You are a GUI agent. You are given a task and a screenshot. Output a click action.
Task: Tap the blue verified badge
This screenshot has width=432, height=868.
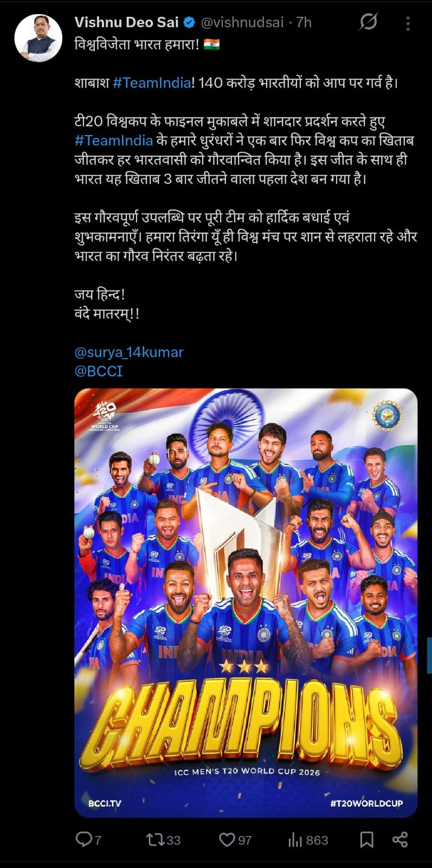189,22
